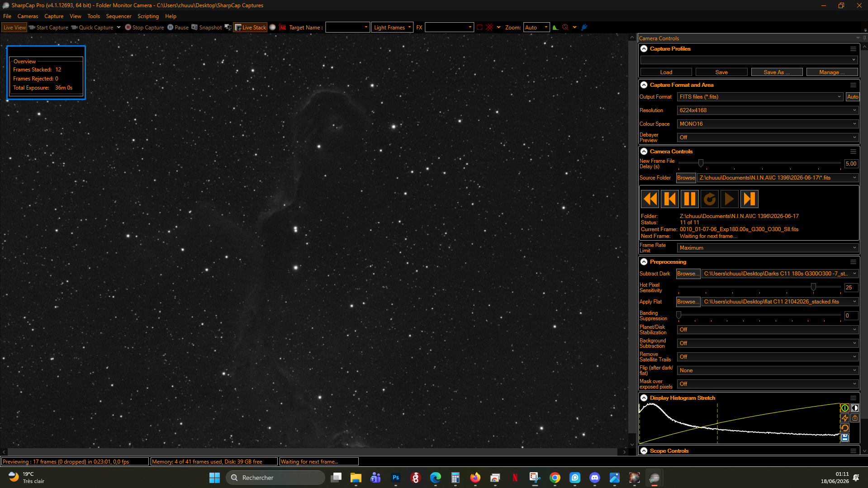Open the Frame Rate Limit dropdown
This screenshot has height=488, width=868.
[768, 248]
